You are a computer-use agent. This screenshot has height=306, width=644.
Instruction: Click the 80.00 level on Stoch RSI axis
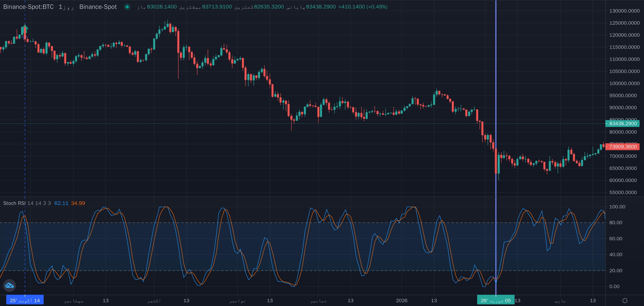[x=616, y=222]
